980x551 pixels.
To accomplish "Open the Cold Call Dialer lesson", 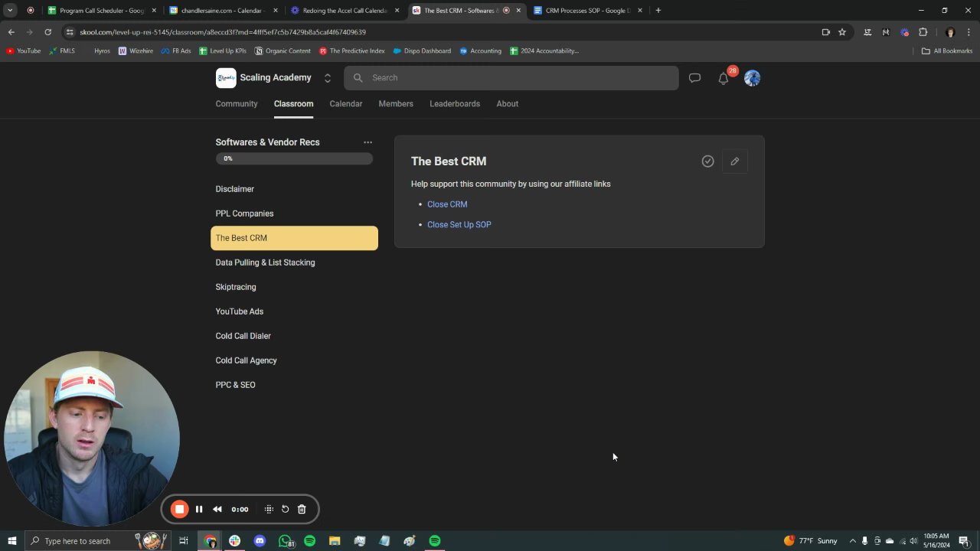I will click(x=294, y=336).
